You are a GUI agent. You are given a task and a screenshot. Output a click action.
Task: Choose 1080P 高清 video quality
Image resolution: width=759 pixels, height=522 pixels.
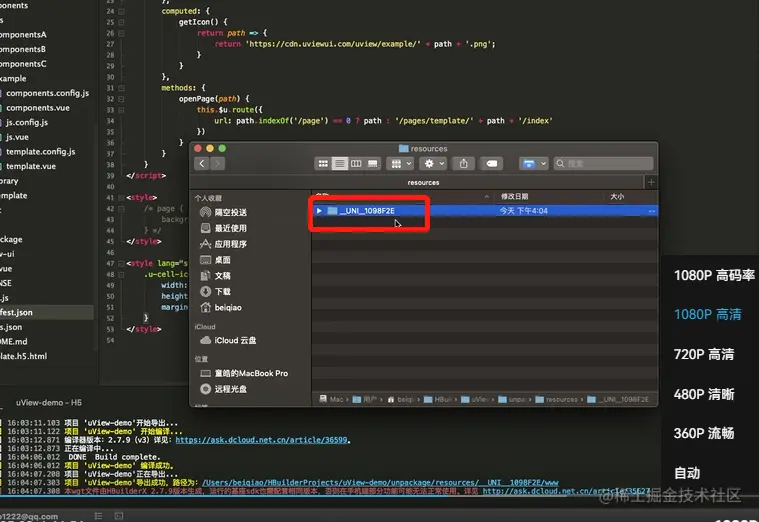707,315
